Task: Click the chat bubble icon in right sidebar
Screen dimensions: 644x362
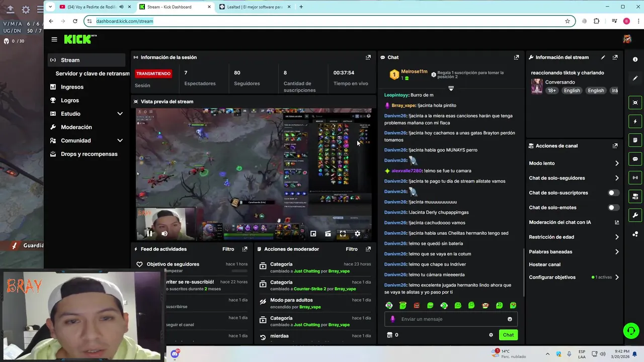Action: tap(635, 159)
